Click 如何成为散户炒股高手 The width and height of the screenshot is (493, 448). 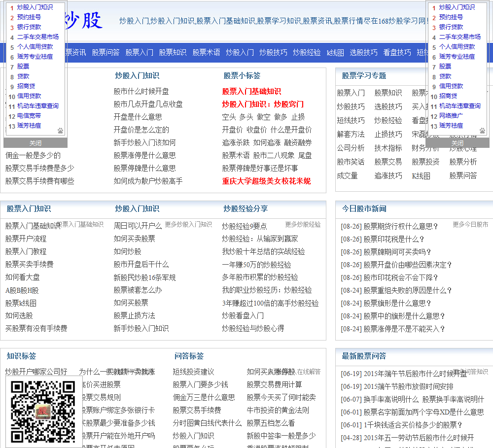(x=148, y=181)
